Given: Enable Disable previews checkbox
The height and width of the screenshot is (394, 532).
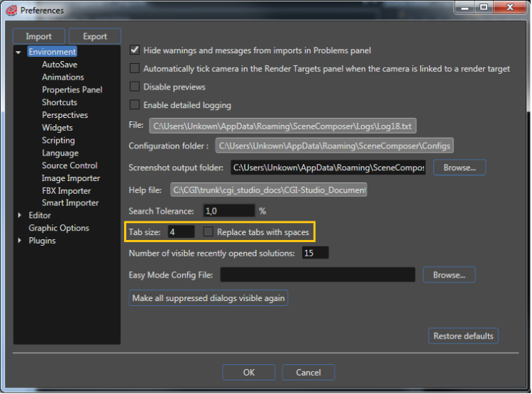Looking at the screenshot, I should (x=135, y=87).
